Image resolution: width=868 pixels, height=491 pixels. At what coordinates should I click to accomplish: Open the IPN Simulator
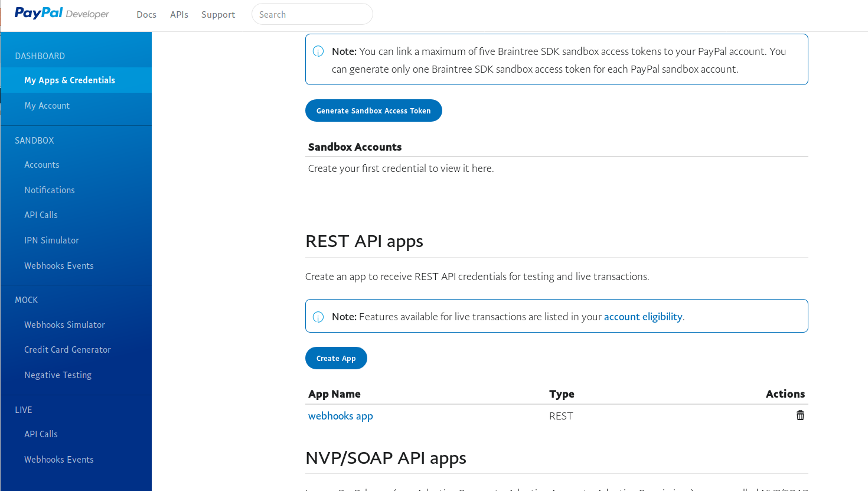pos(51,240)
